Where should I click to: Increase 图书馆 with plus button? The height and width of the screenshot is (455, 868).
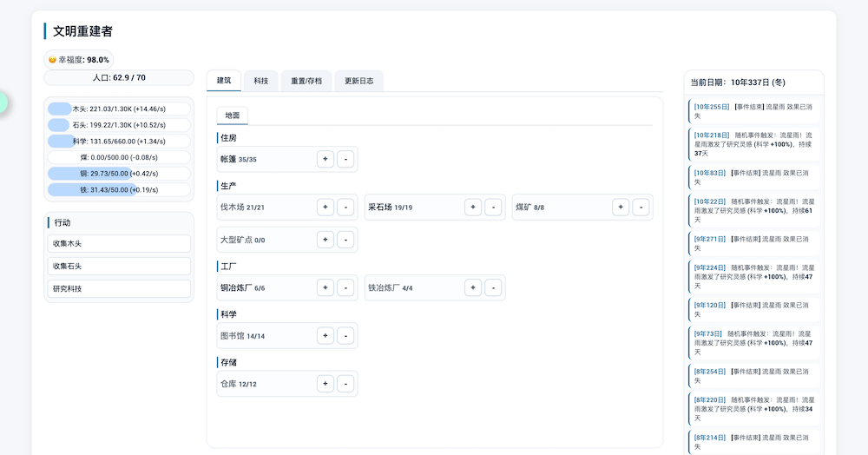tap(325, 335)
